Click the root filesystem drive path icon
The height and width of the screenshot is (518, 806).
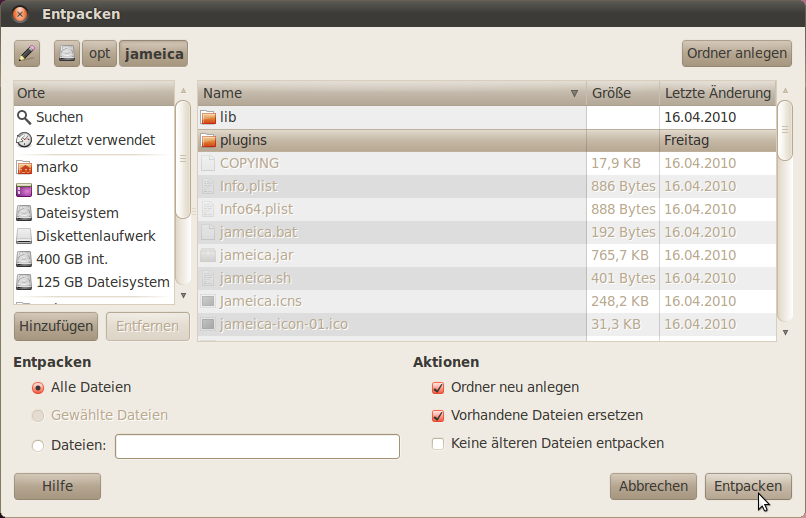coord(67,53)
